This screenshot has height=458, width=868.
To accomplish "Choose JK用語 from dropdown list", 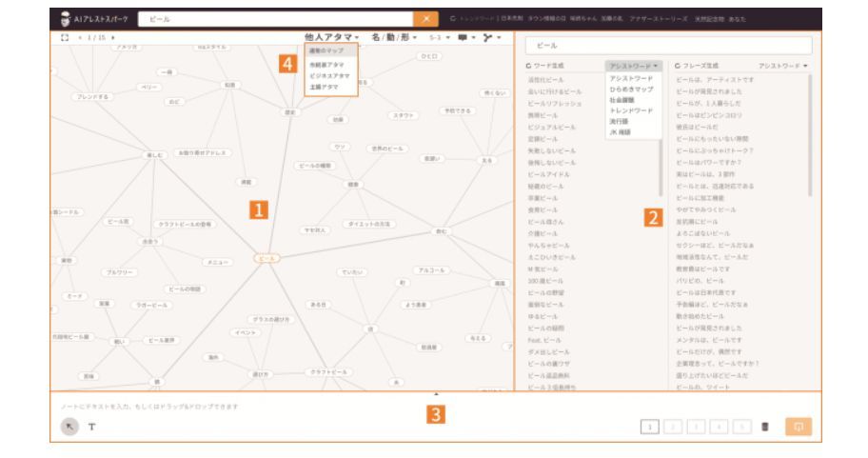I will 620,132.
